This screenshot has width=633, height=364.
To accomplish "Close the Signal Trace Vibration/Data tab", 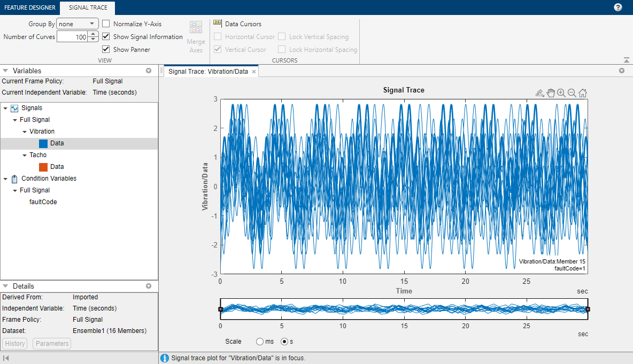I will pyautogui.click(x=254, y=72).
